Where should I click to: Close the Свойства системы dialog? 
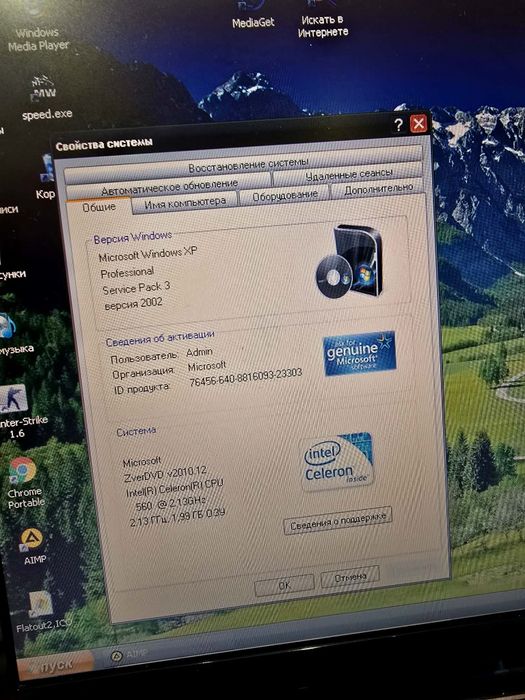pyautogui.click(x=418, y=123)
